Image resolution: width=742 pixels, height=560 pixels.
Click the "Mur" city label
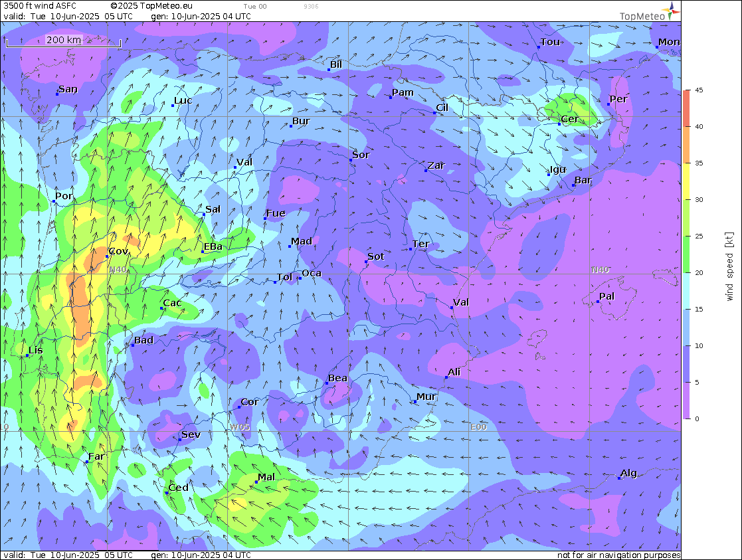coord(426,397)
